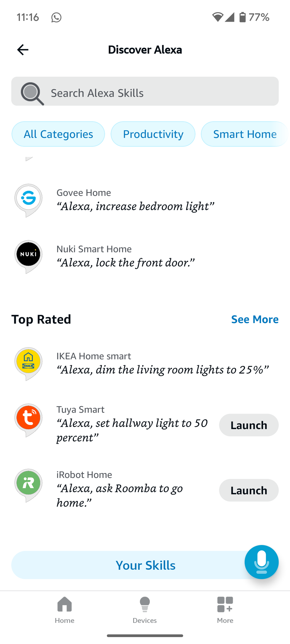Tap the Search Alexa Skills field
The width and height of the screenshot is (290, 644).
121,93
